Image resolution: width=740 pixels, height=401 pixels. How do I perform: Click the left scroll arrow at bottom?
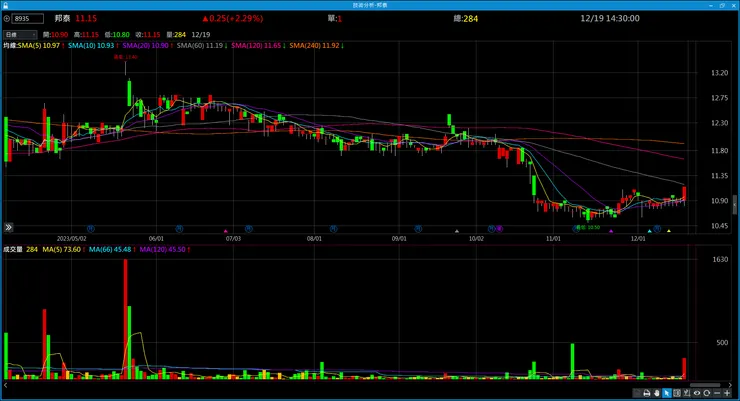(6, 385)
